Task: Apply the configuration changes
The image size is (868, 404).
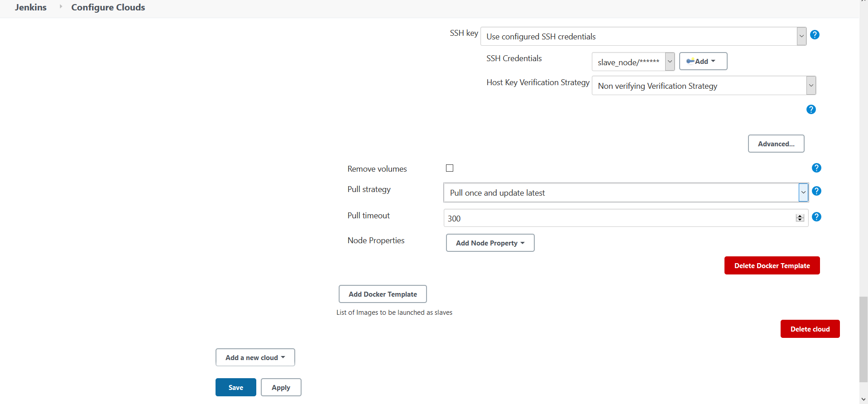Action: 281,387
